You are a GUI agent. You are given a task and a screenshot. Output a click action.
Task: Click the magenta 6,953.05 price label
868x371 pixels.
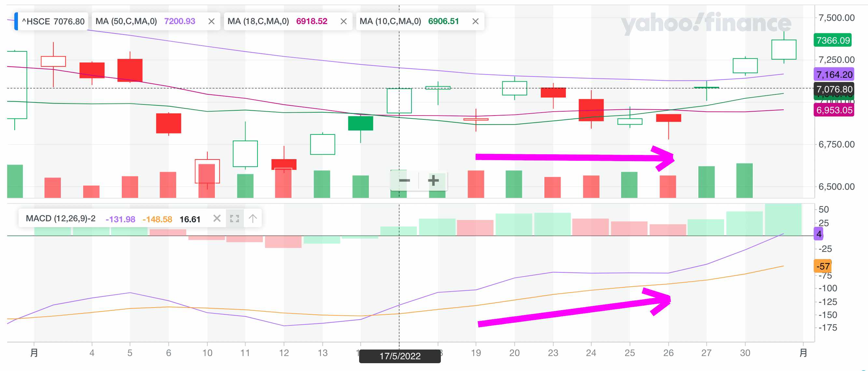(834, 110)
